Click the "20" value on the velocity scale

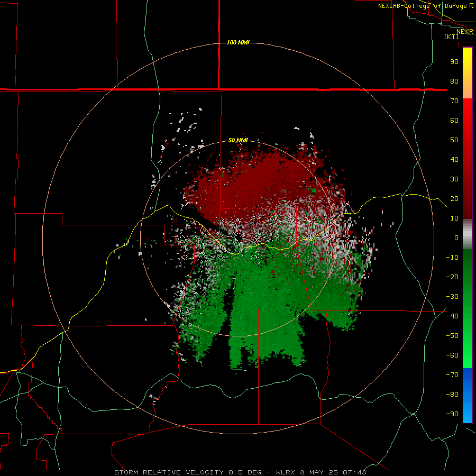(454, 198)
